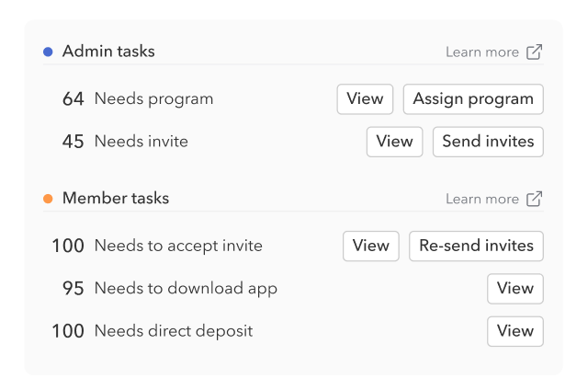Open View for Needs to download app
The height and width of the screenshot is (390, 588).
click(x=514, y=289)
